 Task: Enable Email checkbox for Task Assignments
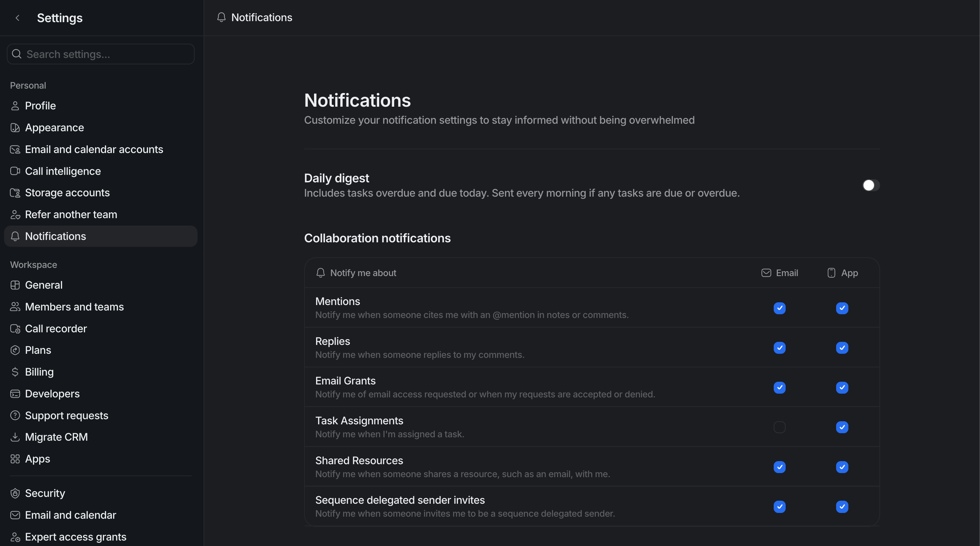779,427
